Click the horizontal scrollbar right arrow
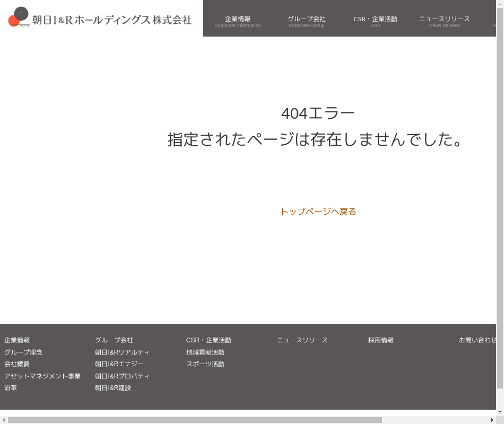504x424 pixels. [x=492, y=420]
